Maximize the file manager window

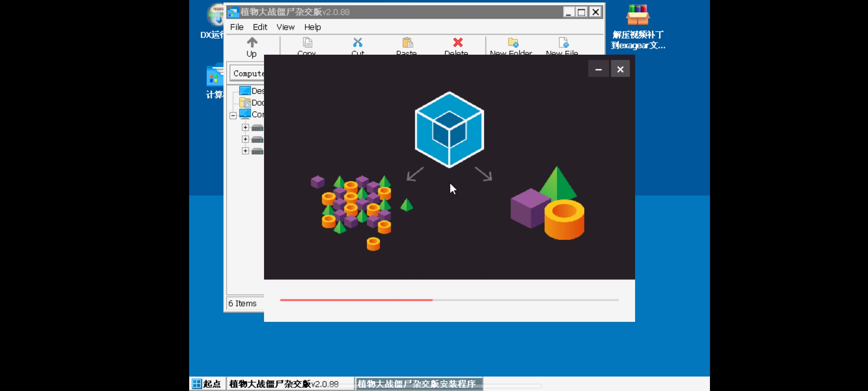point(582,12)
